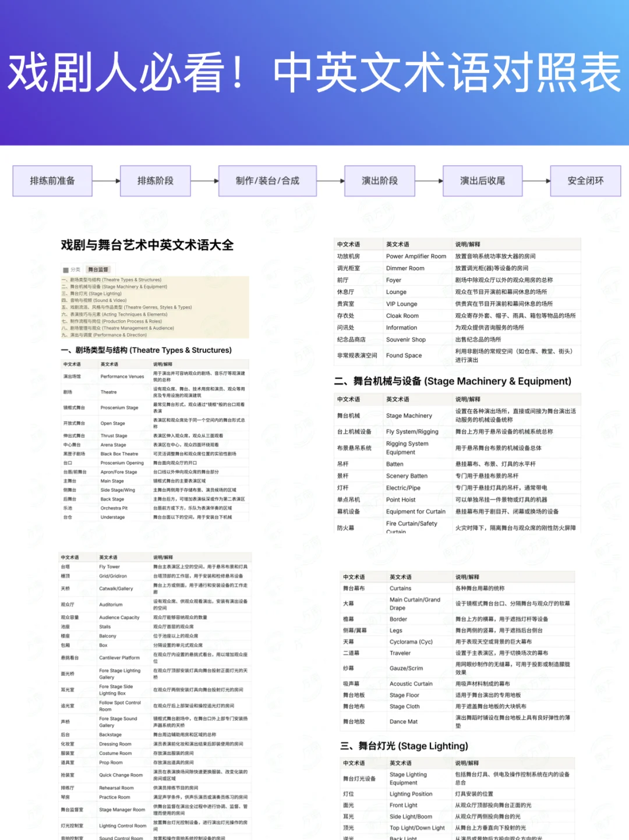Select the Cloak Room cell

402,316
